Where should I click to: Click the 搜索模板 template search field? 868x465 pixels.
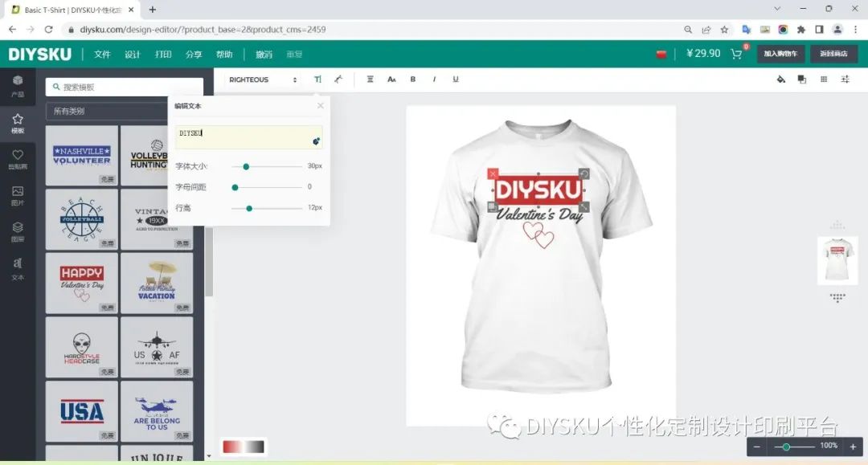124,87
